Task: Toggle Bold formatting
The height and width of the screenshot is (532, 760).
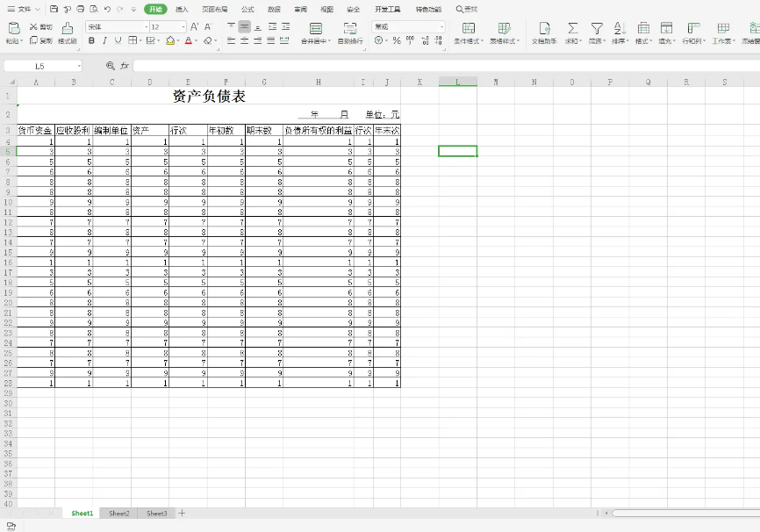Action: pyautogui.click(x=91, y=40)
